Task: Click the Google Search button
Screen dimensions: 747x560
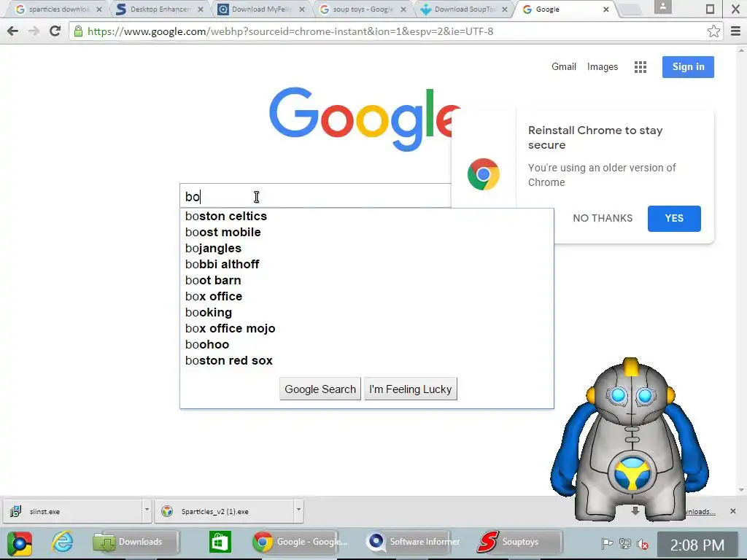Action: [x=320, y=389]
